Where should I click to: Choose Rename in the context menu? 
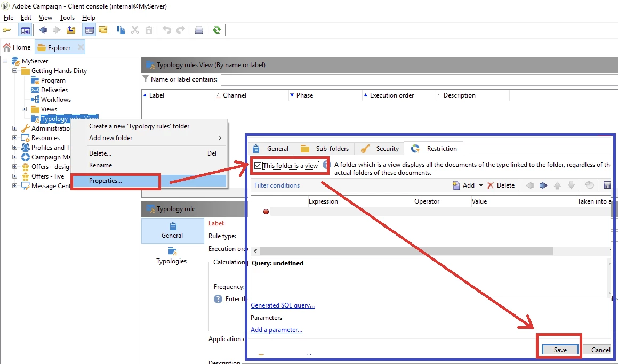pos(149,165)
